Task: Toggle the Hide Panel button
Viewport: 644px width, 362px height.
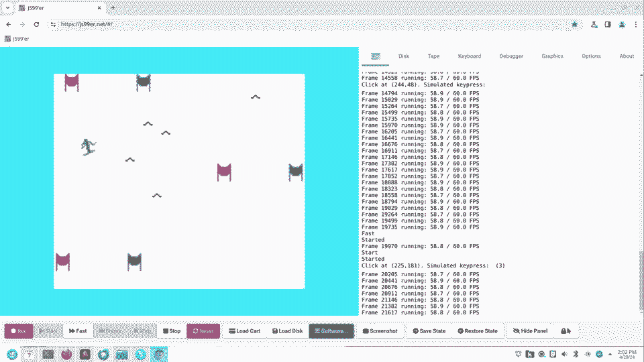Action: tap(529, 331)
